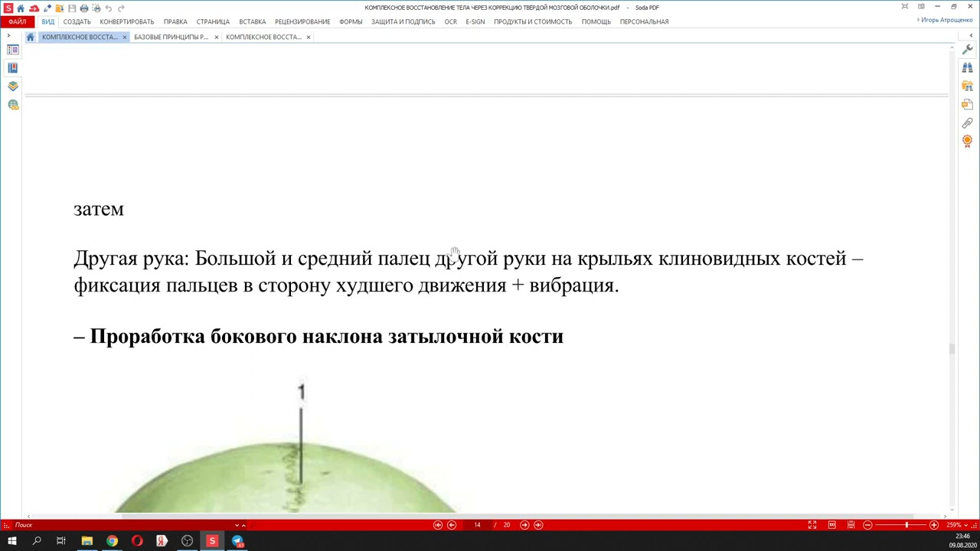Click the wrench tools icon in right sidebar

pyautogui.click(x=967, y=50)
